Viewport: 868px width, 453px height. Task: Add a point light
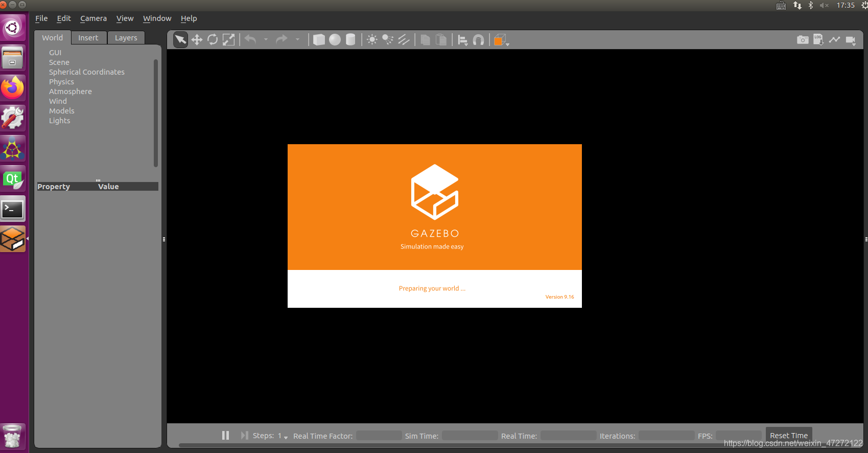coord(372,40)
